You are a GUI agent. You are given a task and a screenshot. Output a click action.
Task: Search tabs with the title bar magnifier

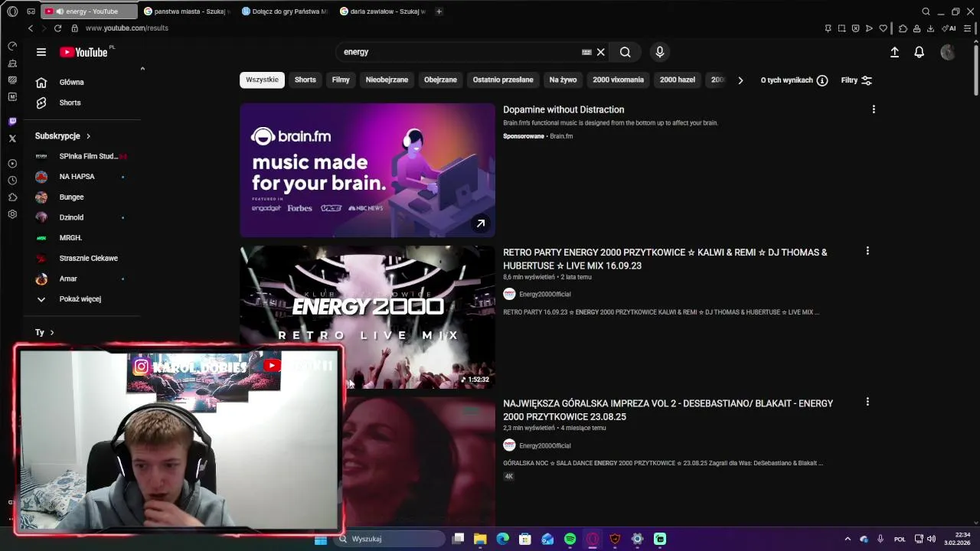[x=926, y=11]
